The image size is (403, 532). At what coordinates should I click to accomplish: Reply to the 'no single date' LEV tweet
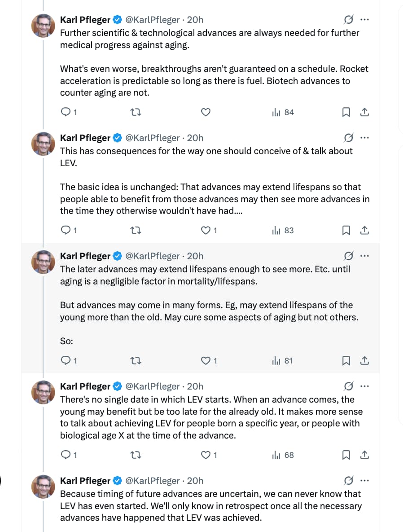click(x=66, y=455)
